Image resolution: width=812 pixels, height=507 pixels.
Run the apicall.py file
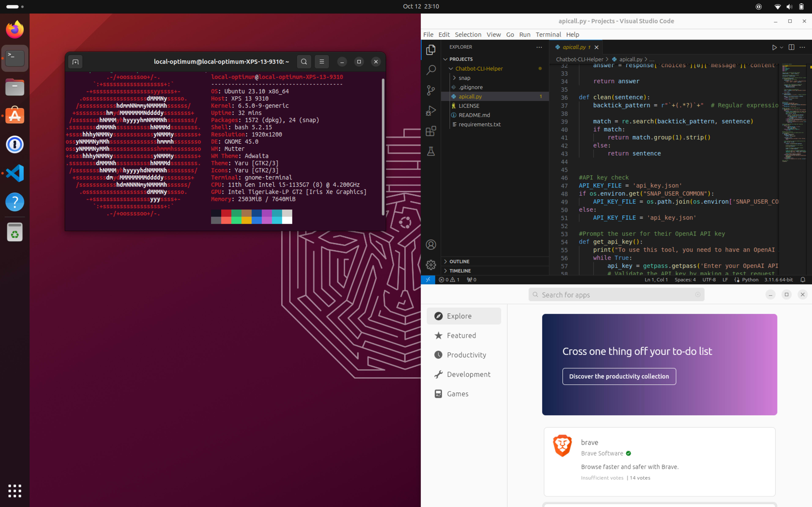774,47
